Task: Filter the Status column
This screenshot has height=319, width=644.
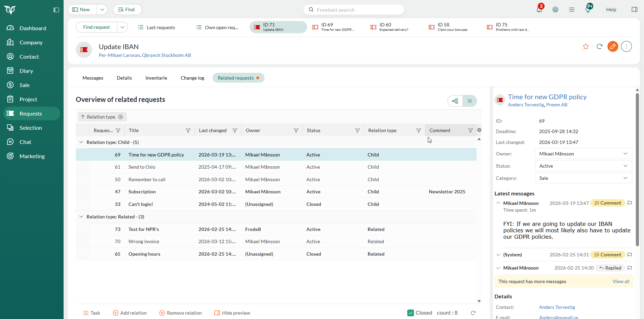Action: coord(357,131)
